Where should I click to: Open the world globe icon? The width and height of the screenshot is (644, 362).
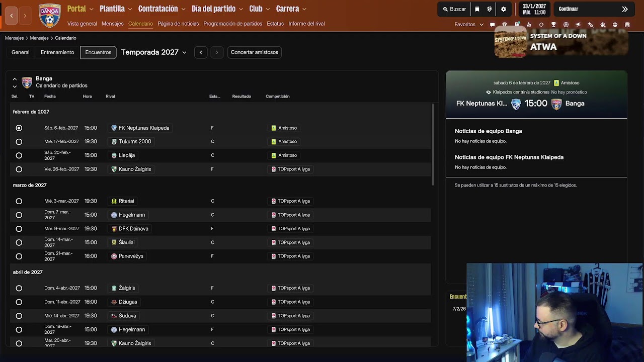click(x=490, y=9)
